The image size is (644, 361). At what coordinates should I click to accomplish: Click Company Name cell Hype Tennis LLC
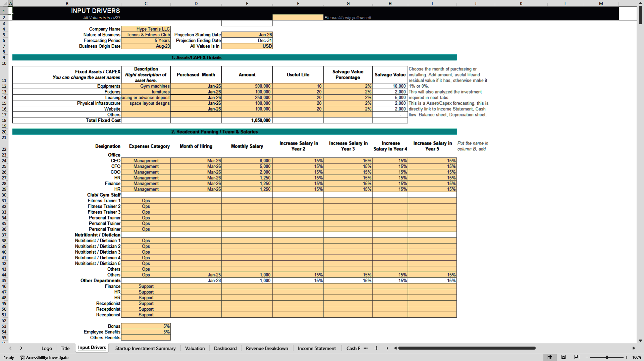(x=146, y=29)
